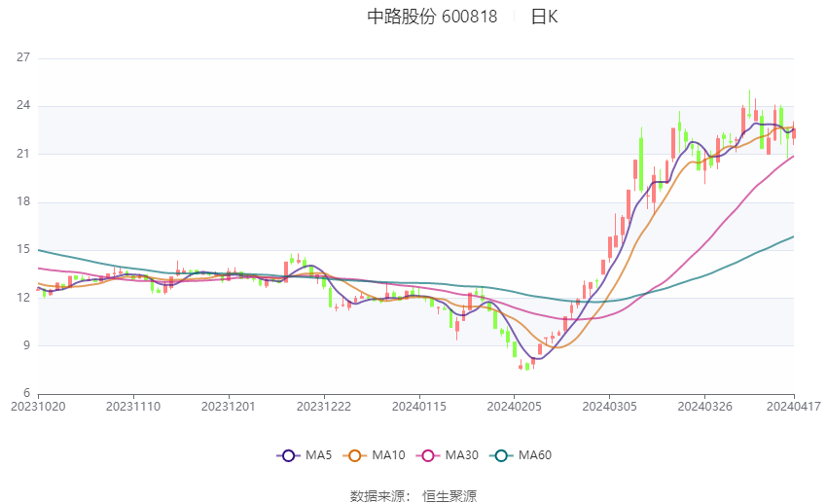Click the 20231110 date axis label
Screen dimensions: 827x504
click(x=133, y=407)
